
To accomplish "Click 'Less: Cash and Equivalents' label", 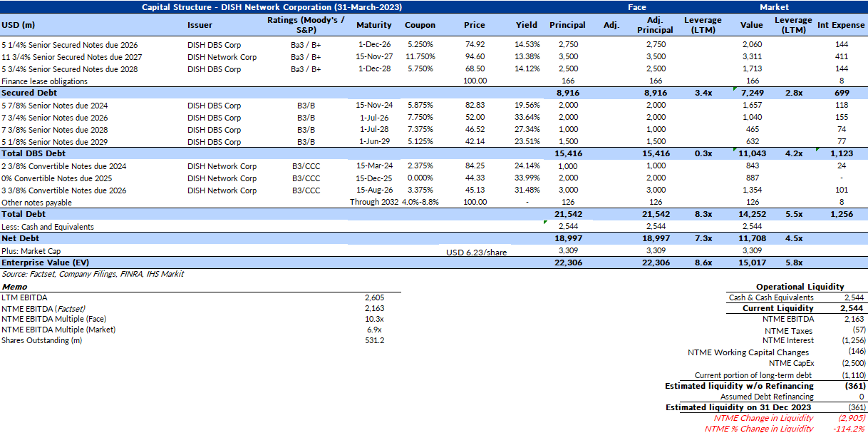I will pyautogui.click(x=48, y=227).
